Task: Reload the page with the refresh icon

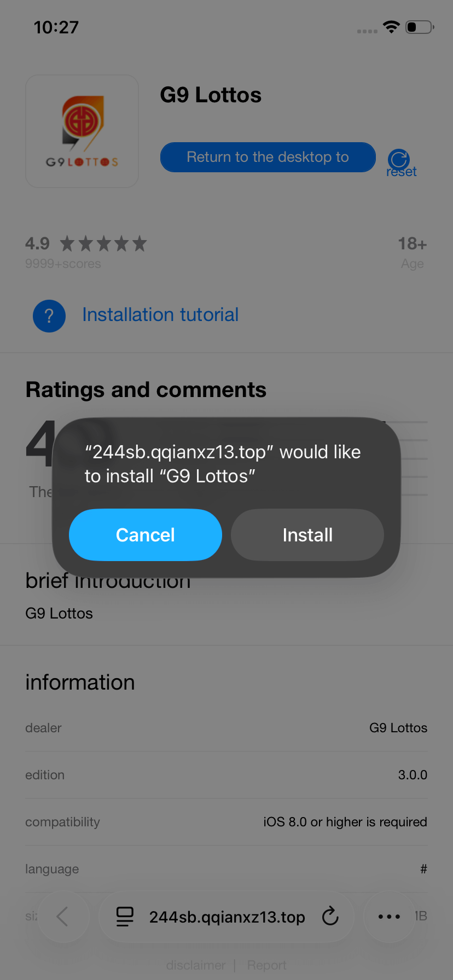Action: [x=330, y=916]
